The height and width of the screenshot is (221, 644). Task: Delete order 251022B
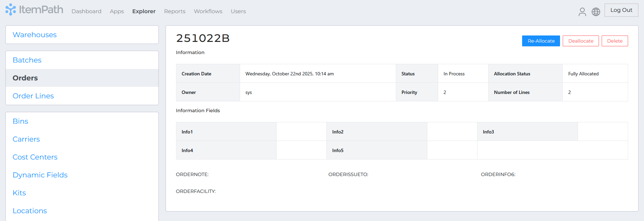tap(615, 41)
